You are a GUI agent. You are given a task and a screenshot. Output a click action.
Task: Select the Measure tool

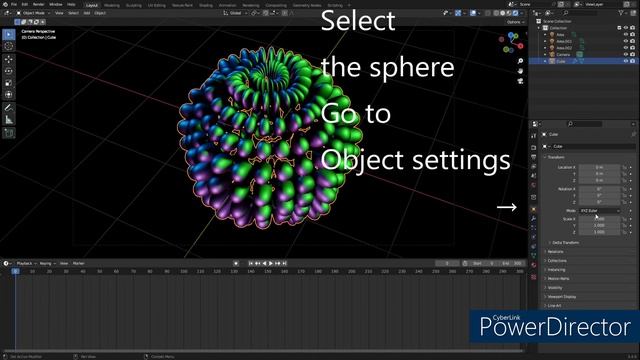pyautogui.click(x=9, y=120)
